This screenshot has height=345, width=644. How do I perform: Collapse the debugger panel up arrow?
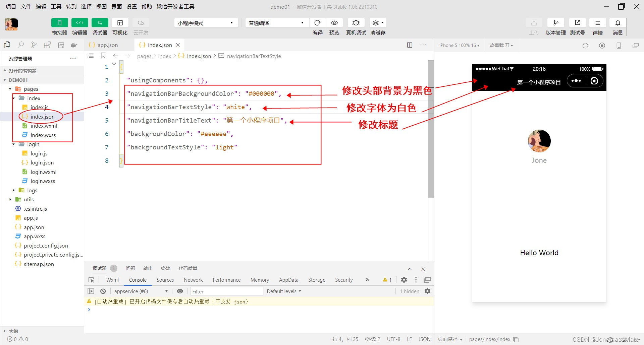(x=410, y=269)
